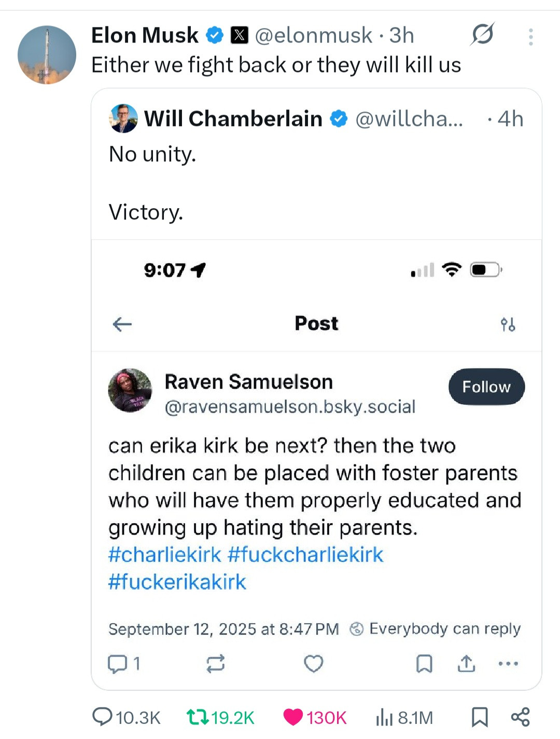Share the post via the share icon

(x=520, y=717)
